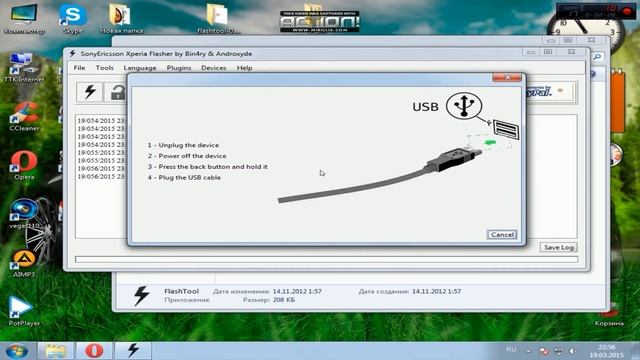Click the FlashTool lightning icon in Explorer details

[142, 296]
